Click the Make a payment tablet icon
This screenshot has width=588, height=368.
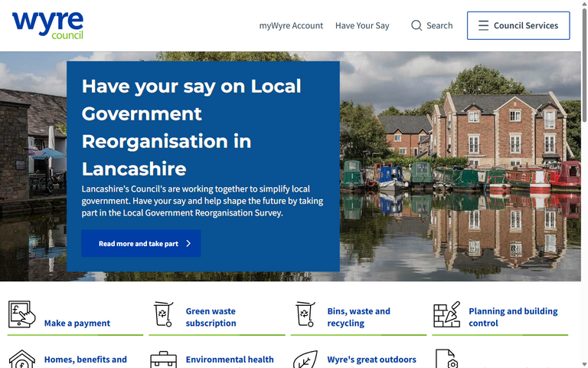23,315
